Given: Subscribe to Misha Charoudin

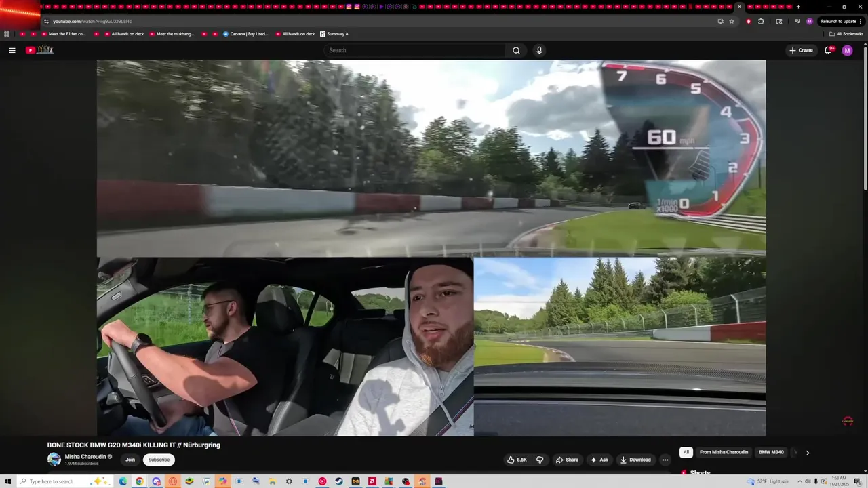Looking at the screenshot, I should coord(159,460).
